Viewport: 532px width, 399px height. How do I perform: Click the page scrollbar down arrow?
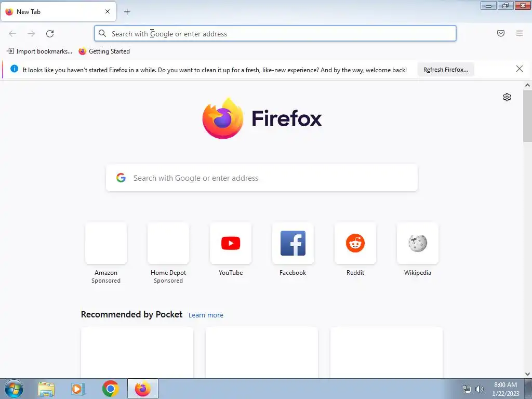[527, 374]
